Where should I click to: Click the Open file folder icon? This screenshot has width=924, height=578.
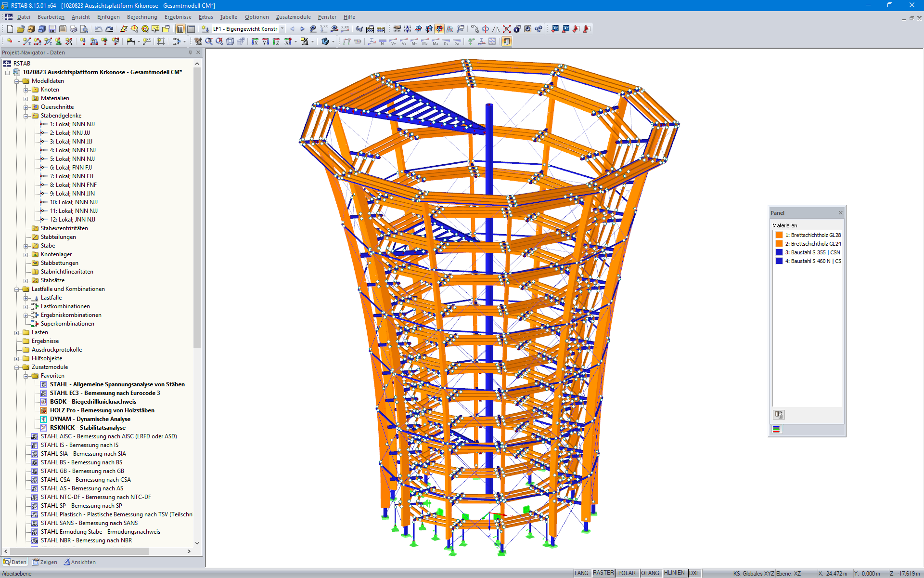[20, 29]
